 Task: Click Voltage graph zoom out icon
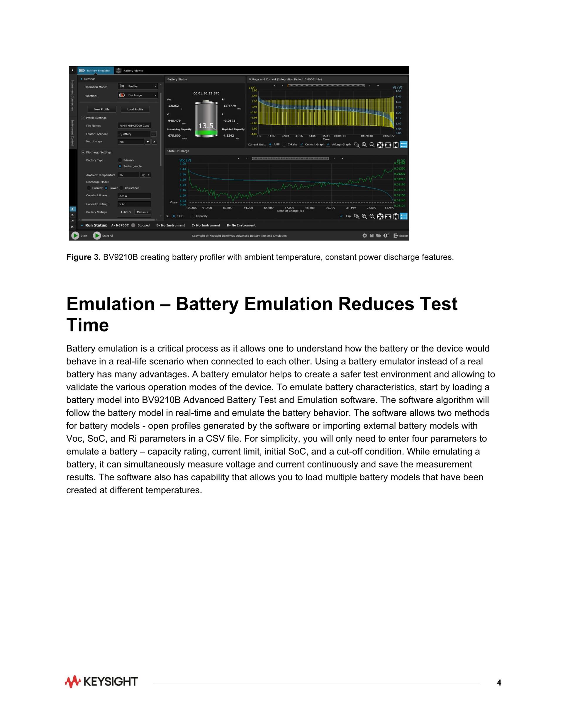point(372,145)
